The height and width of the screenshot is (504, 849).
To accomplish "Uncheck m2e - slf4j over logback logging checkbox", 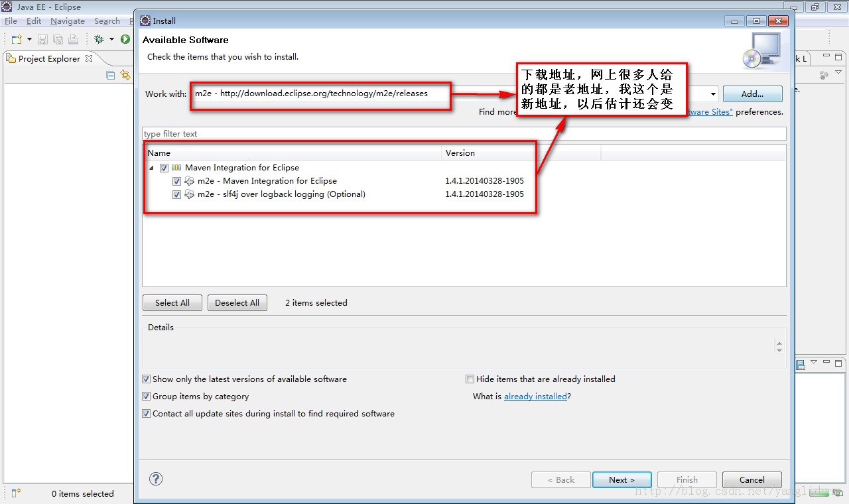I will click(176, 194).
